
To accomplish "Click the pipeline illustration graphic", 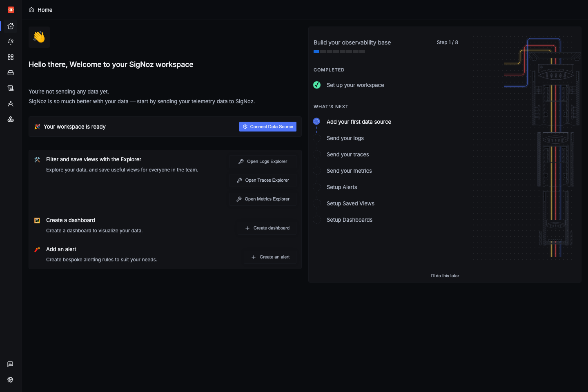I will click(x=527, y=148).
